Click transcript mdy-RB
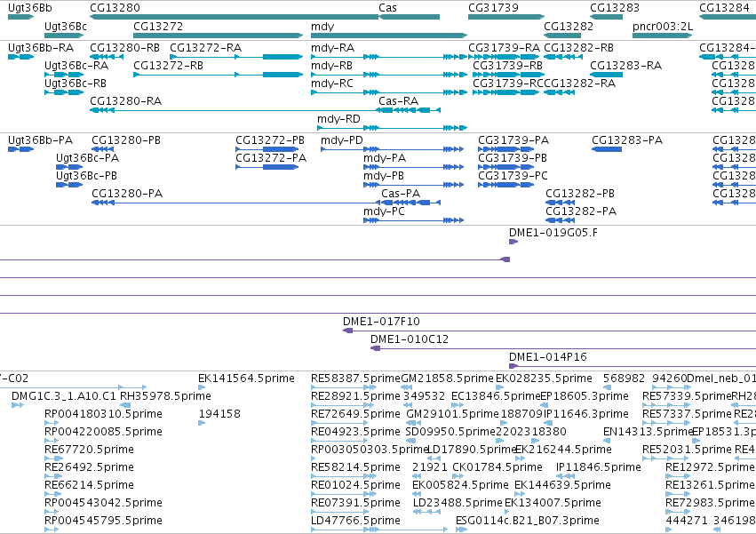This screenshot has height=534, width=756. pyautogui.click(x=389, y=75)
